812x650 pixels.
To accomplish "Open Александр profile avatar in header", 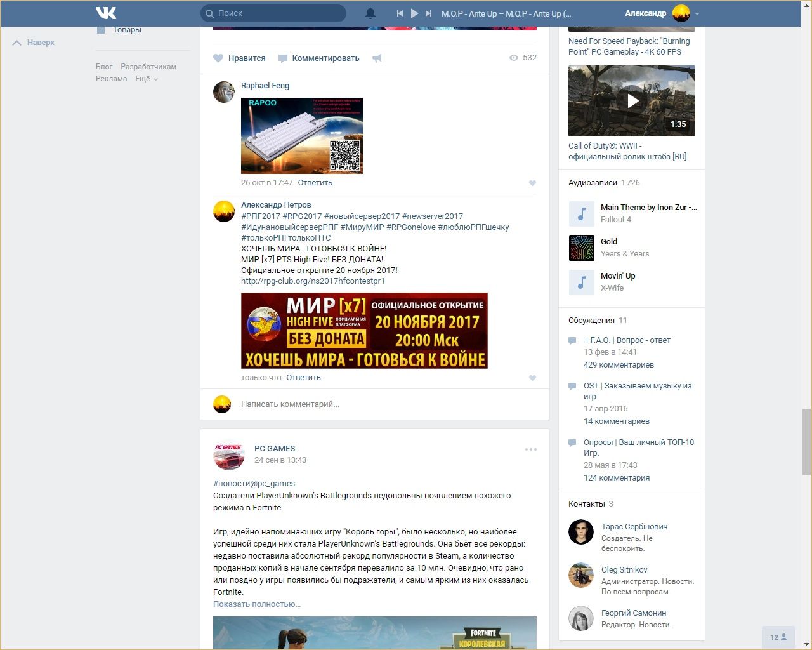I will 681,13.
